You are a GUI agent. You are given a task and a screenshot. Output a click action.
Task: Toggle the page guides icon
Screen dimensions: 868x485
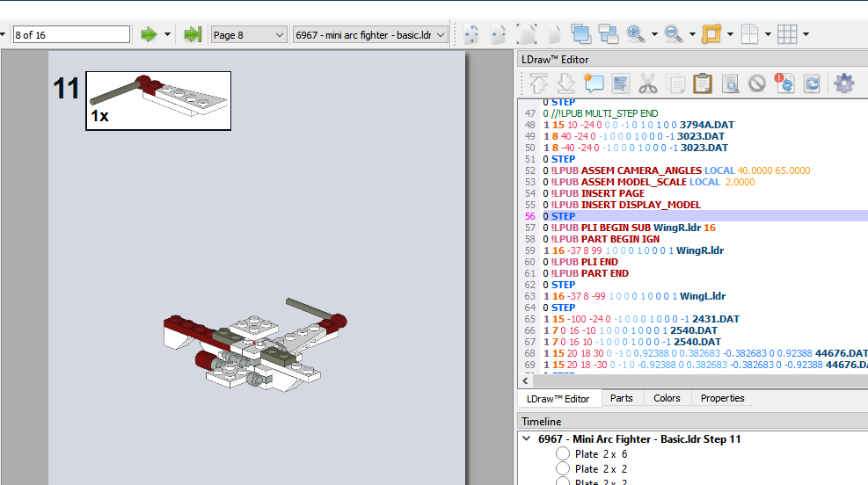(x=749, y=34)
